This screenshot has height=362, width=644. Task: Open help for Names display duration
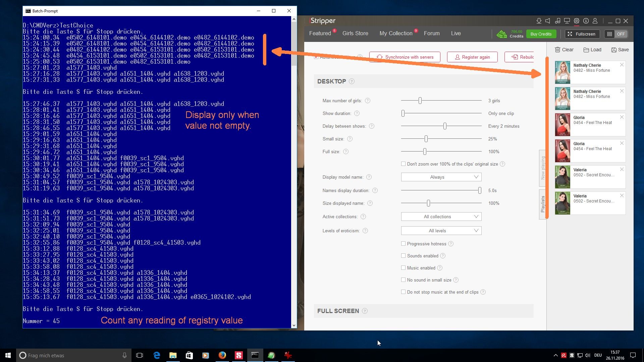[375, 190]
